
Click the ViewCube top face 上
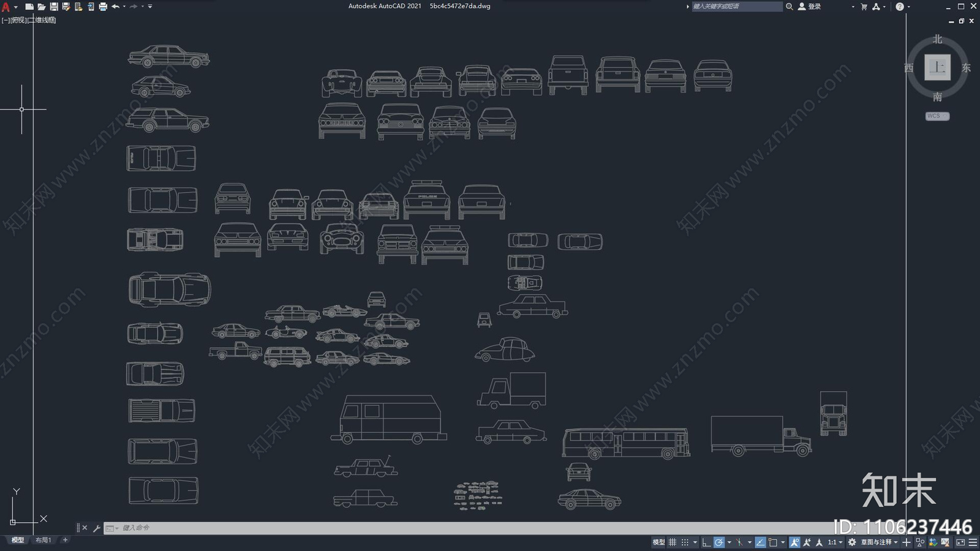[x=937, y=67]
